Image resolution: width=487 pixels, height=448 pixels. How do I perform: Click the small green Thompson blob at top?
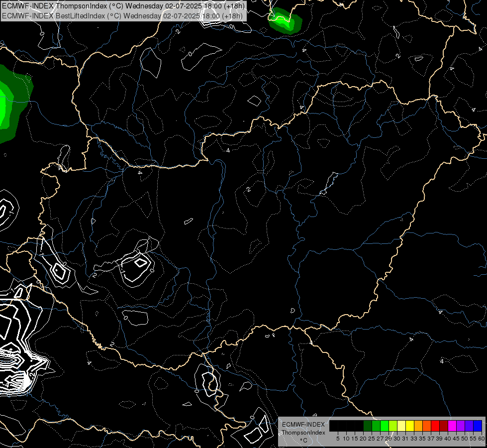pyautogui.click(x=285, y=21)
